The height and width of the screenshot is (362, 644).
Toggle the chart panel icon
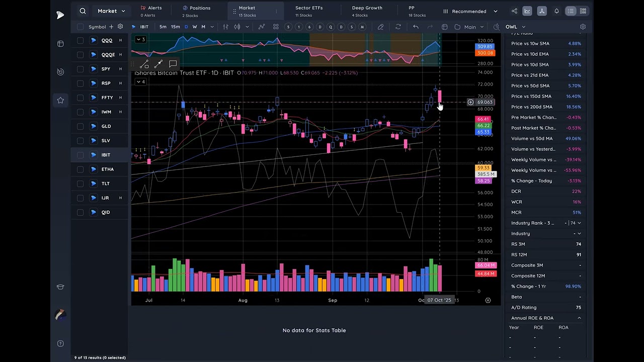tap(527, 11)
